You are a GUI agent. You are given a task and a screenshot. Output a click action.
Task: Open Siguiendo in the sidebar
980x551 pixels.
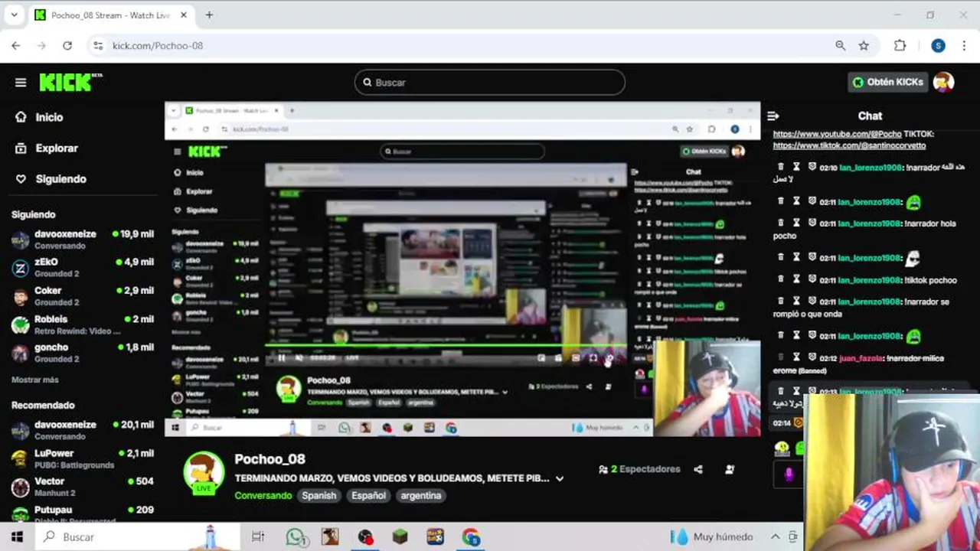pos(60,178)
